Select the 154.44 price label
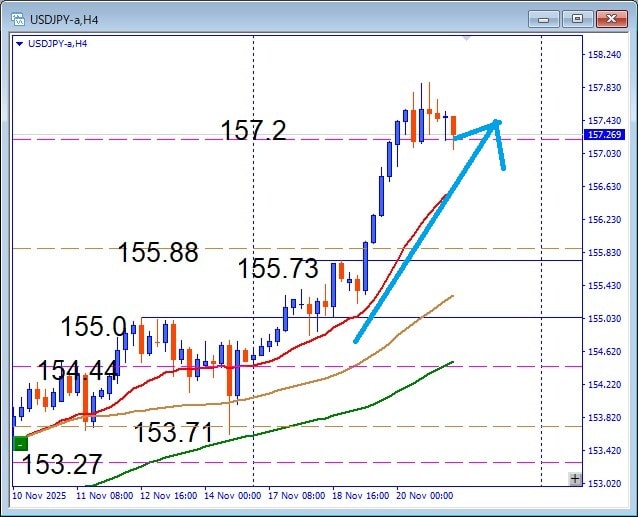The width and height of the screenshot is (638, 517). coord(78,371)
